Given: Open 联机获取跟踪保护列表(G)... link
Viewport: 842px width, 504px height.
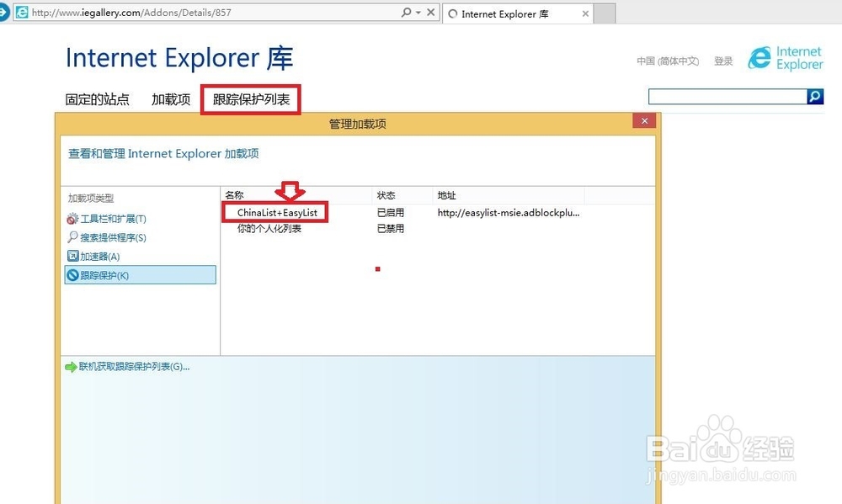Looking at the screenshot, I should pyautogui.click(x=134, y=367).
